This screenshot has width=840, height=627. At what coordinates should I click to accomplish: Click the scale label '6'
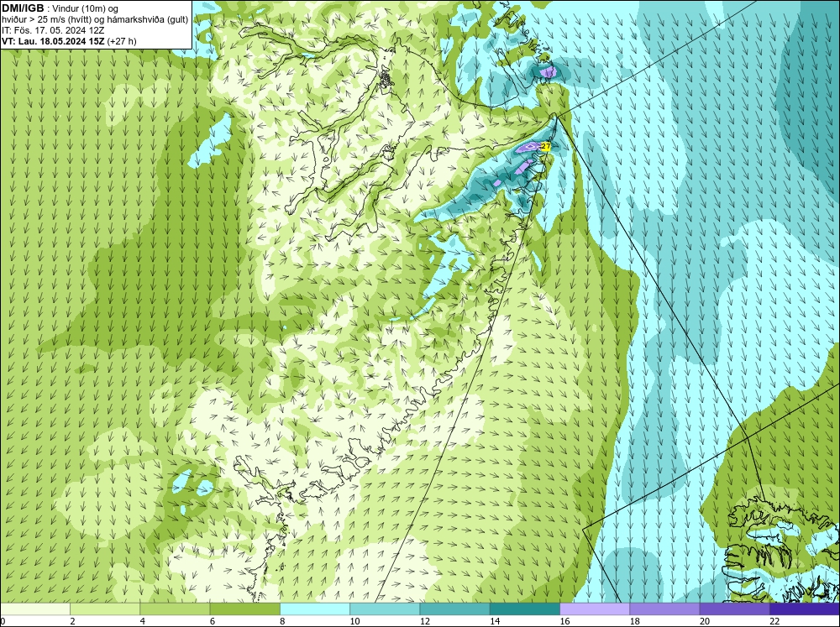[213, 621]
